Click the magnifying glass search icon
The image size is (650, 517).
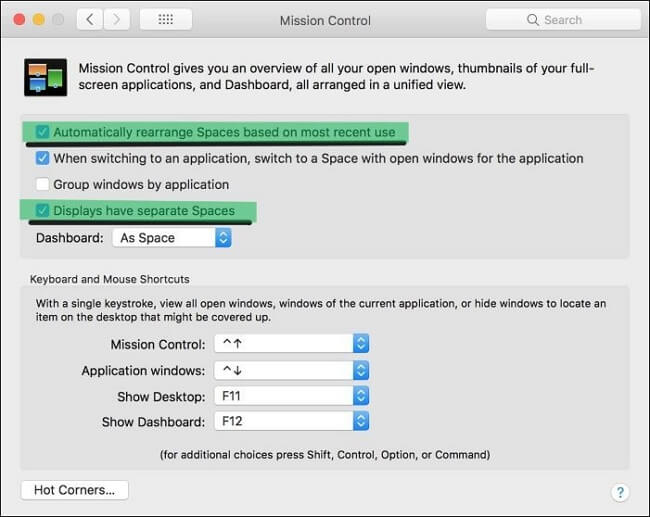click(534, 20)
